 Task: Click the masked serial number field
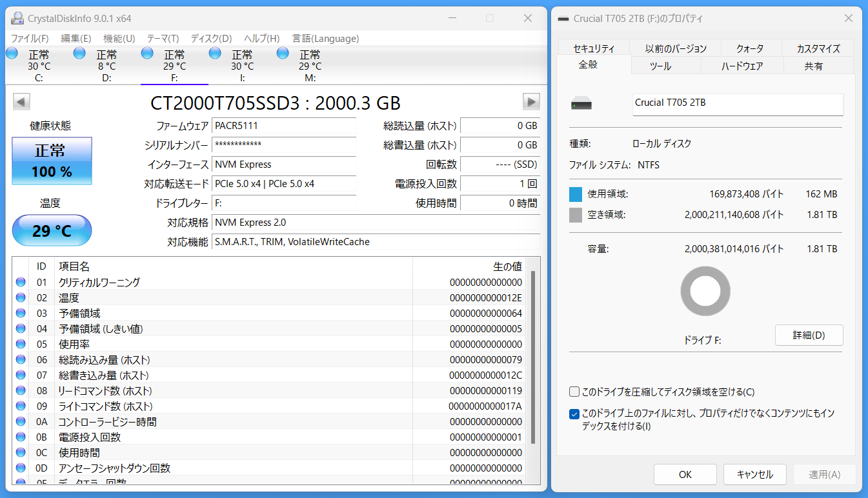(x=284, y=145)
